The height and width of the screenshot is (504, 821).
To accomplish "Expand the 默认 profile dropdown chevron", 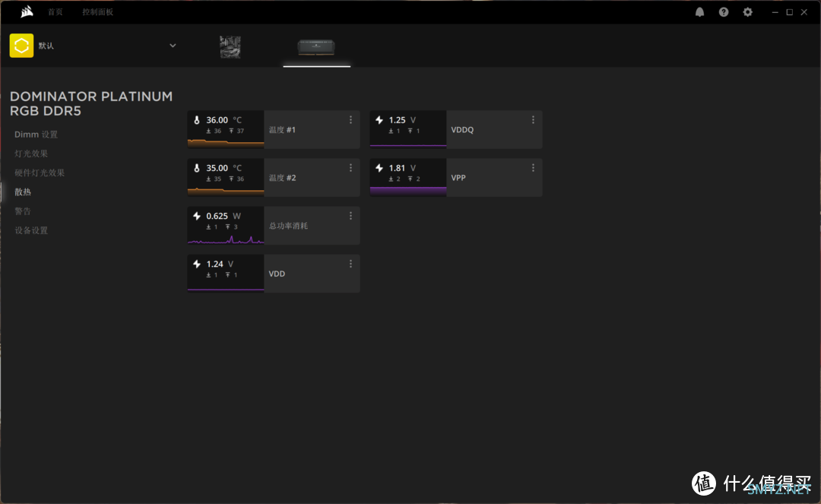I will (173, 46).
